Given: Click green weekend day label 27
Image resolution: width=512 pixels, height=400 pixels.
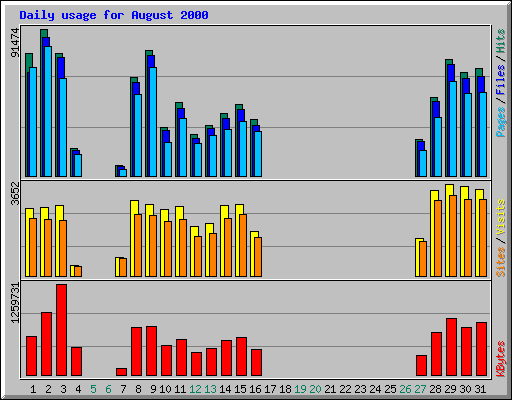Looking at the screenshot, I should point(420,389).
